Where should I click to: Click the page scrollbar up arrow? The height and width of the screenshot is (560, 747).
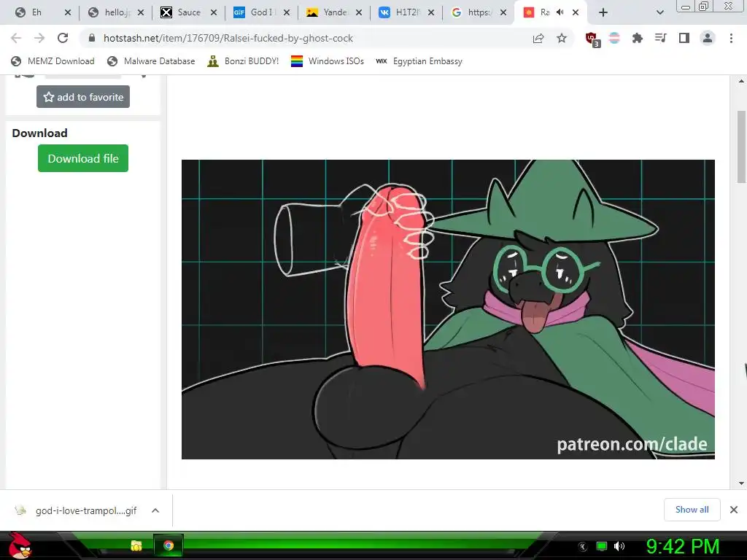pyautogui.click(x=741, y=82)
